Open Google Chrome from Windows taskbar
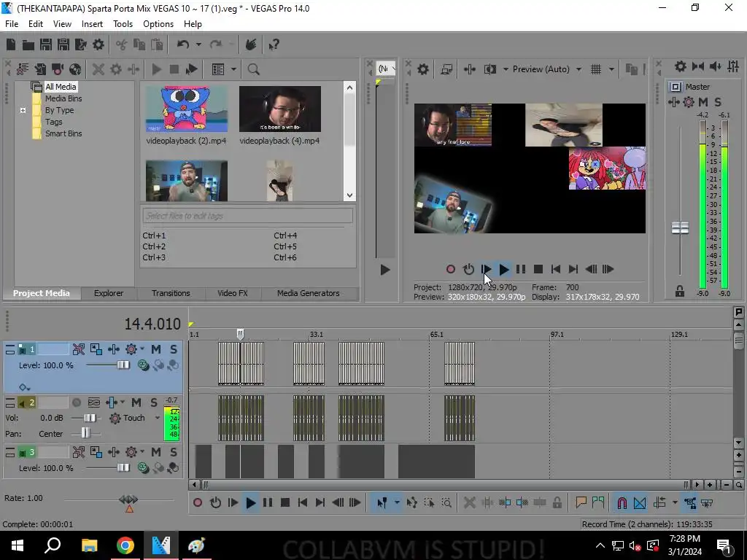The height and width of the screenshot is (560, 747). click(125, 545)
